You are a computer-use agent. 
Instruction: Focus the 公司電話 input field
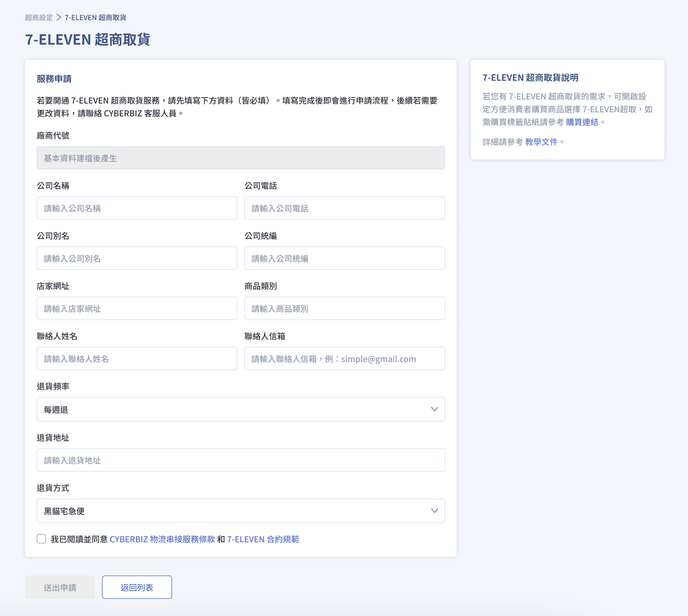pos(344,208)
